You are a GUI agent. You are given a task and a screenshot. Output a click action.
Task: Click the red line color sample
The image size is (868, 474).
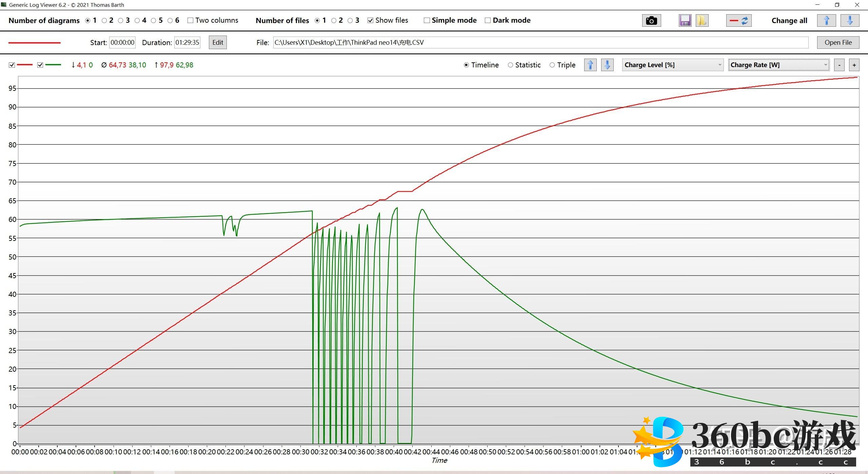click(34, 43)
